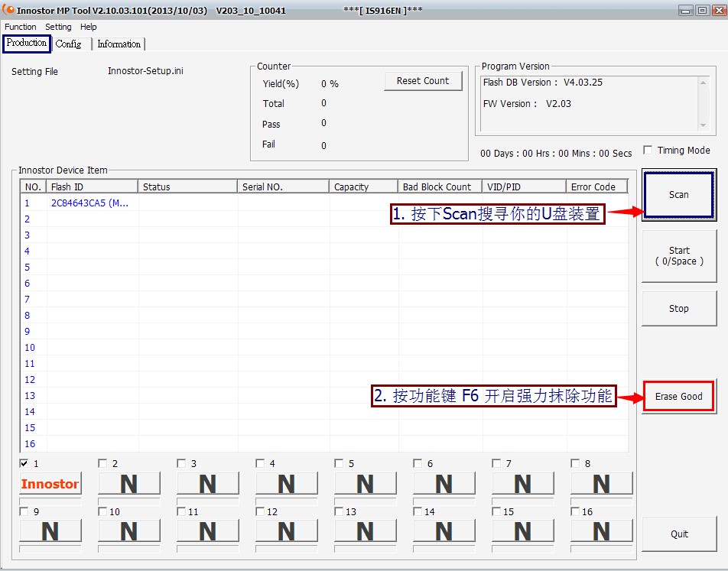The width and height of the screenshot is (728, 571).
Task: Click the N status button for port 5
Action: pyautogui.click(x=366, y=484)
